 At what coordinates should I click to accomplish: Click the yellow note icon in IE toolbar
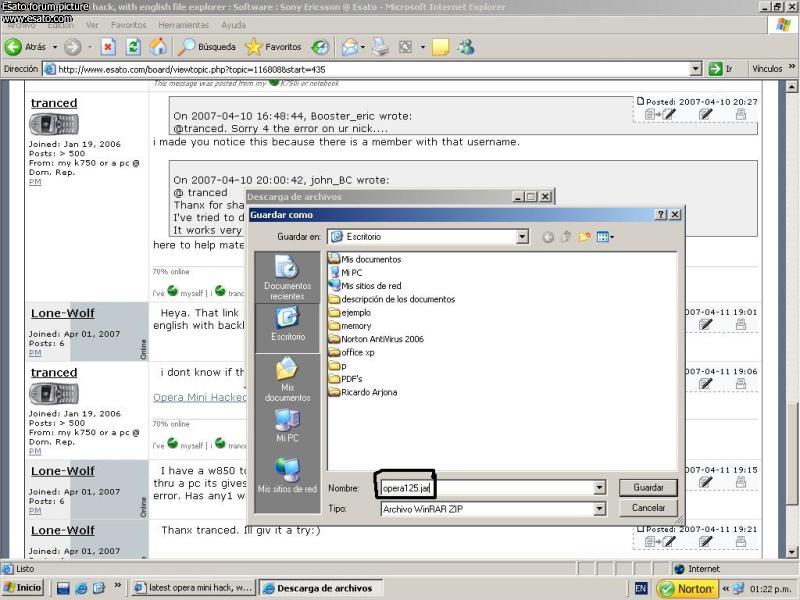440,47
